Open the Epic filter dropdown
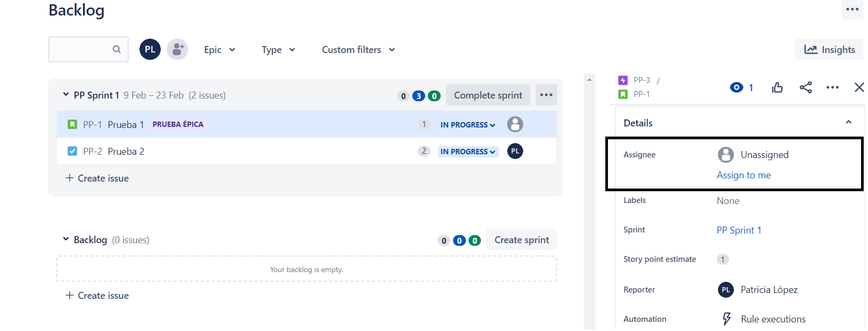Viewport: 868px width, 331px height. coord(219,50)
